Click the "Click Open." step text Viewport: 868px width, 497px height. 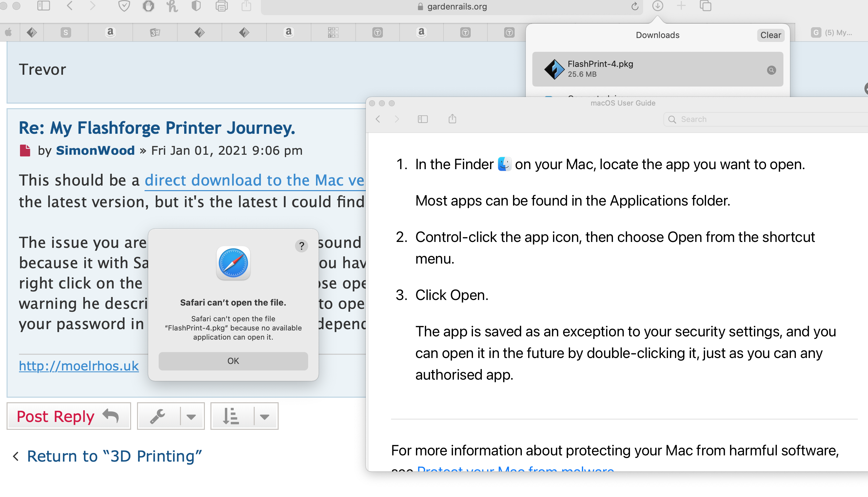pos(452,295)
